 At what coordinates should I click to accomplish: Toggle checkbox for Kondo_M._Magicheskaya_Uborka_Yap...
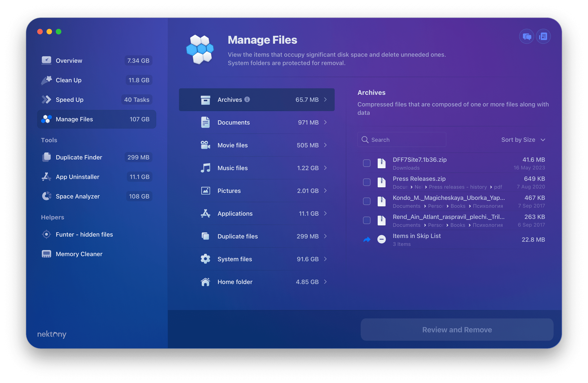367,201
